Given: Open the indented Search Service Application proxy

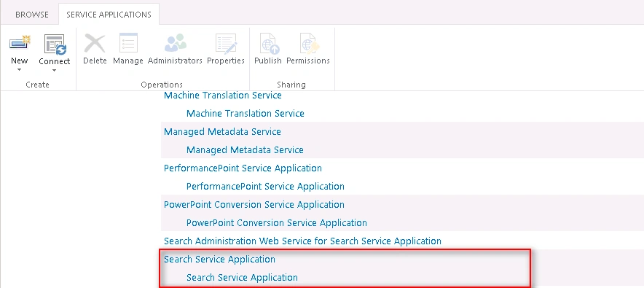Looking at the screenshot, I should pos(242,278).
